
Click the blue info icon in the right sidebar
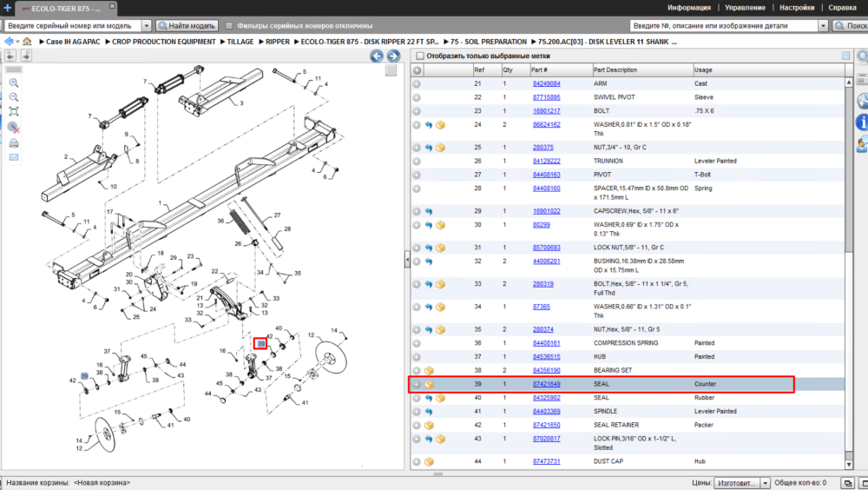point(863,122)
